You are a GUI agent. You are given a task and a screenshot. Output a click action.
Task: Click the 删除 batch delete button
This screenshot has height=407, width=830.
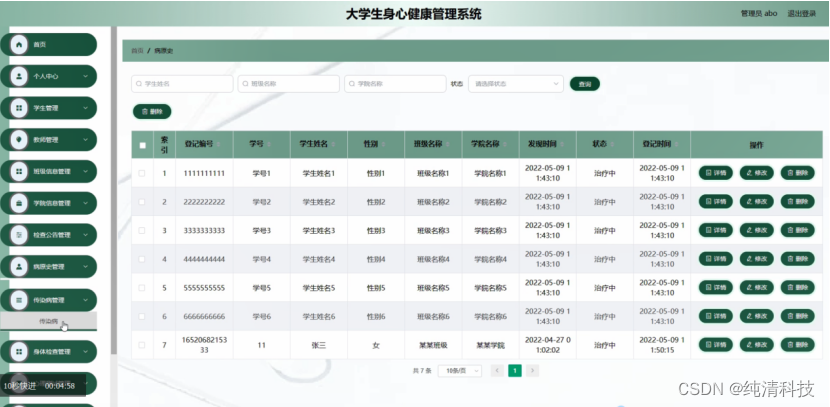(152, 111)
